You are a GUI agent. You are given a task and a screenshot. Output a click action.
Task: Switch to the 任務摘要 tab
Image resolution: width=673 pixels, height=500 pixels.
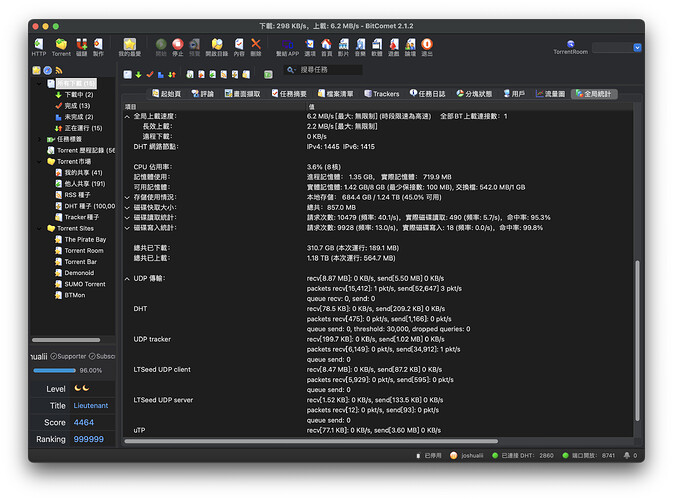(289, 94)
